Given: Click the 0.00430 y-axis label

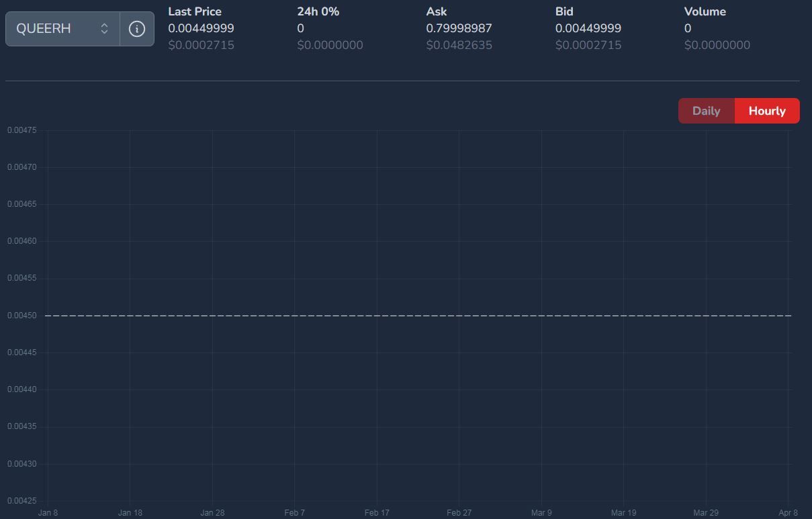Looking at the screenshot, I should coord(22,464).
